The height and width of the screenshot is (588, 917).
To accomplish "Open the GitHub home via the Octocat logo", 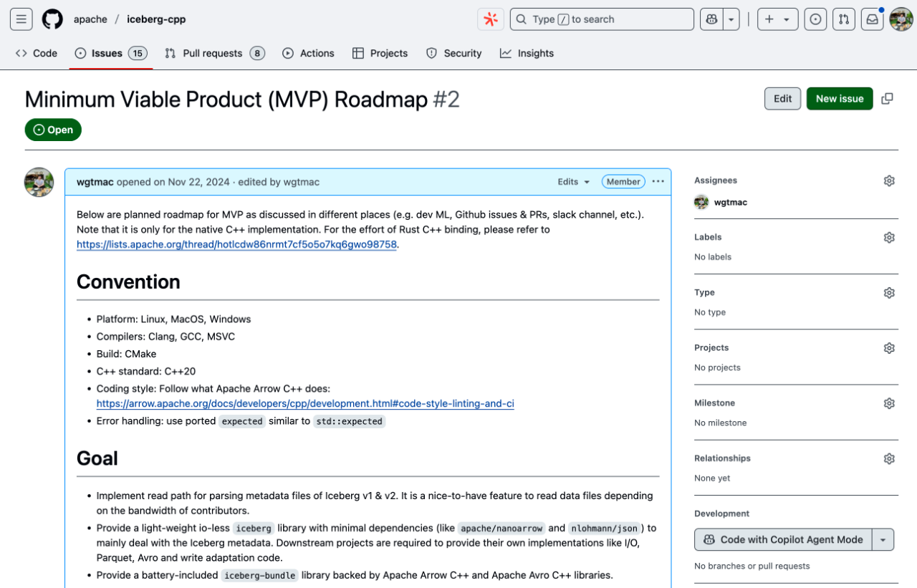I will pos(51,19).
